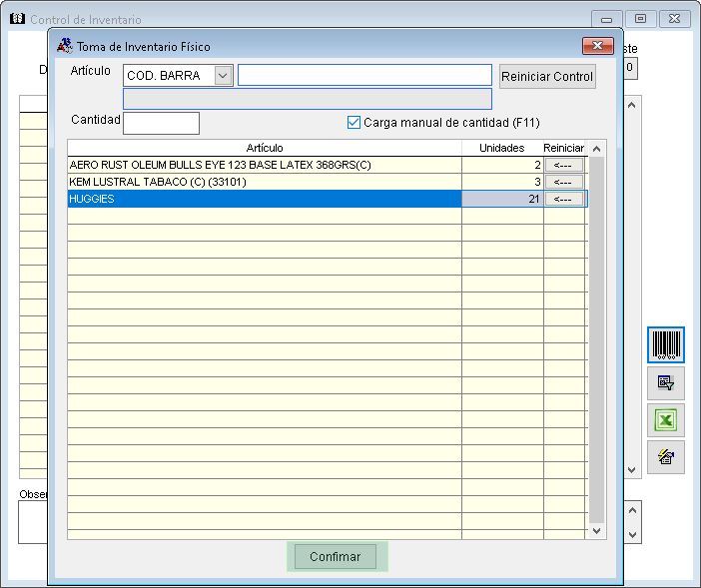
Task: Click the barcode scanner icon
Action: (666, 345)
